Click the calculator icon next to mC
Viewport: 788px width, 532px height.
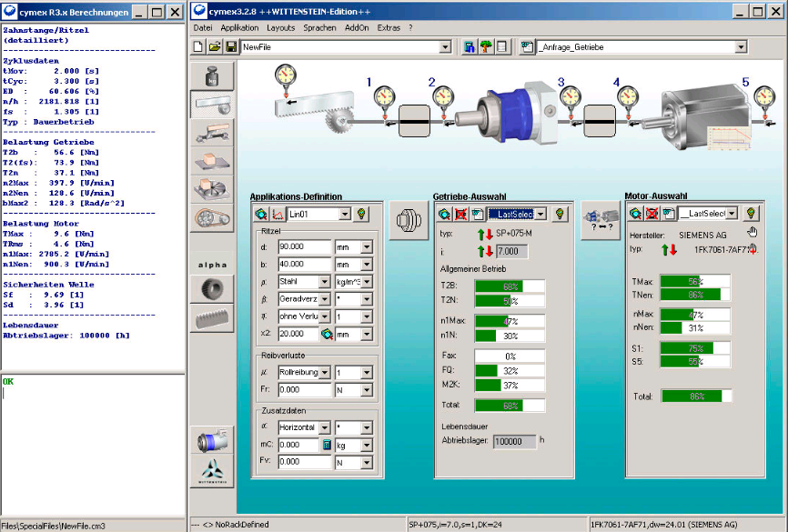[x=326, y=445]
